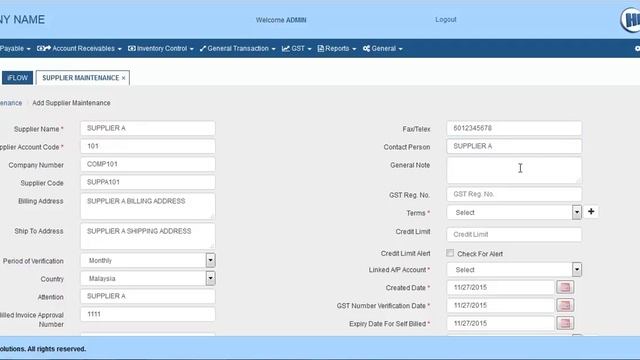
Task: Open calendar picker for Expiry Date For Self Billed
Action: point(565,323)
